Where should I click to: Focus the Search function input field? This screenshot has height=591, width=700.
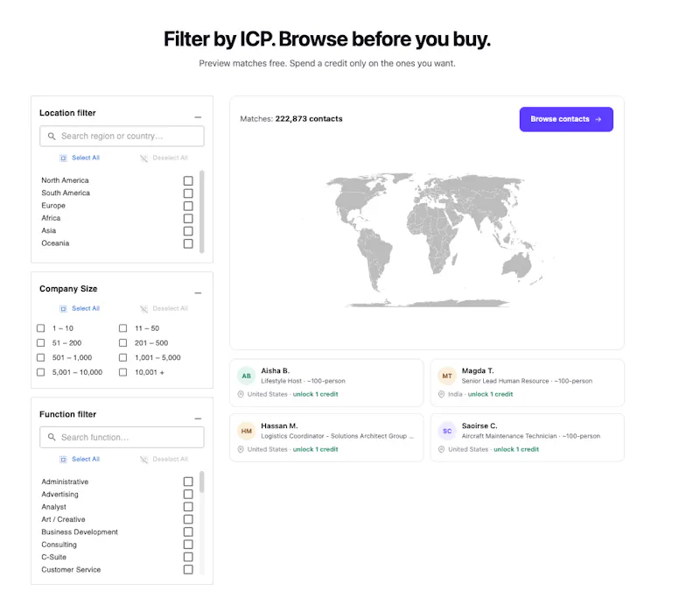(122, 437)
